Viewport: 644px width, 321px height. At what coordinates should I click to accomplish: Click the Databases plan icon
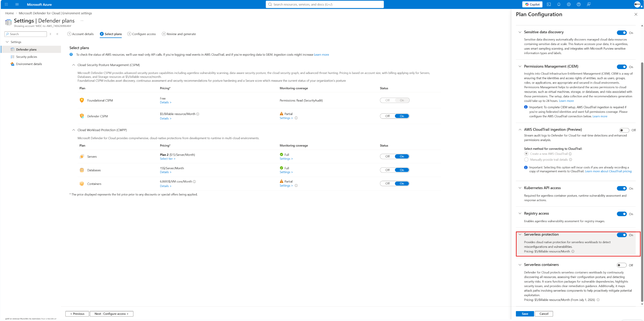pyautogui.click(x=82, y=170)
